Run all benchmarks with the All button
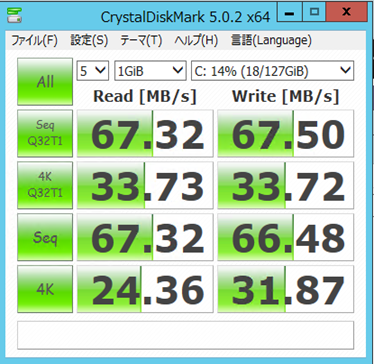The image size is (374, 364). [x=45, y=82]
